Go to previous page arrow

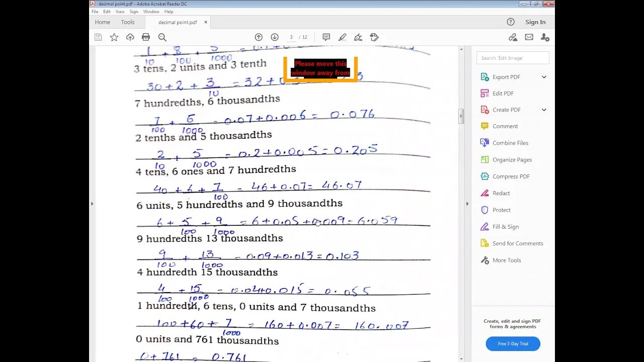pos(259,37)
